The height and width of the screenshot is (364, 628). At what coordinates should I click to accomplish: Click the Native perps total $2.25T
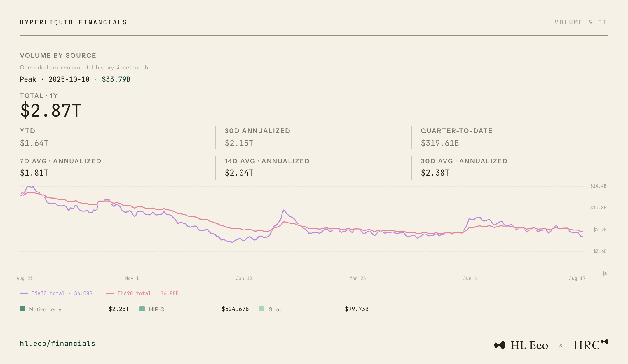(119, 309)
